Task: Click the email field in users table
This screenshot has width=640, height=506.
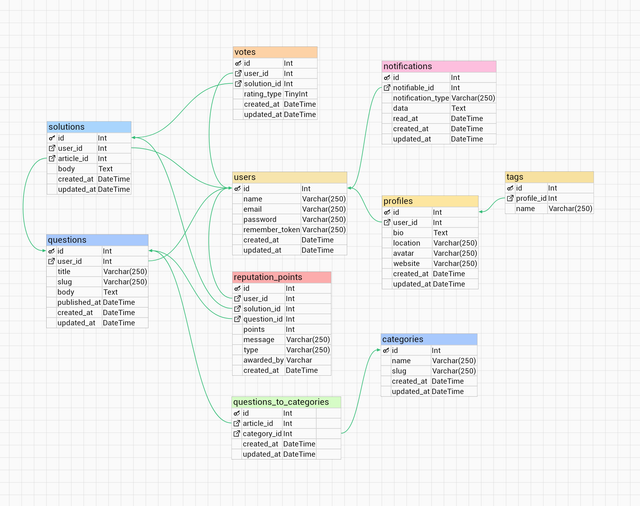Action: click(290, 209)
